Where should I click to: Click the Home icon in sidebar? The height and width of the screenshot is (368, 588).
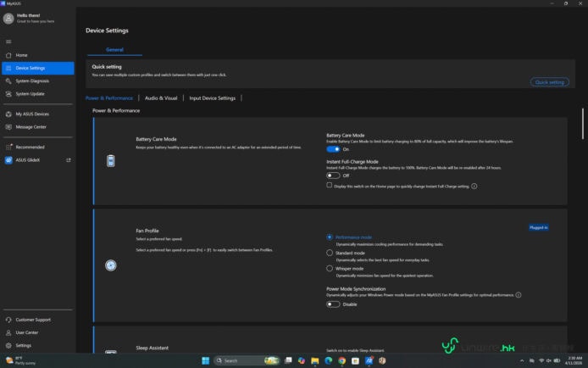pos(8,55)
